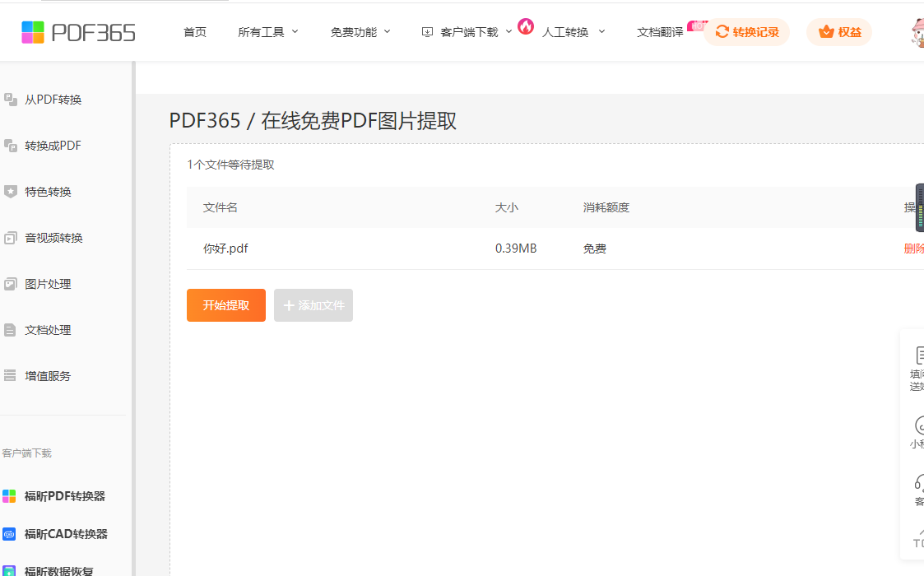Click the 权益 crown button
924x576 pixels.
[x=839, y=32]
